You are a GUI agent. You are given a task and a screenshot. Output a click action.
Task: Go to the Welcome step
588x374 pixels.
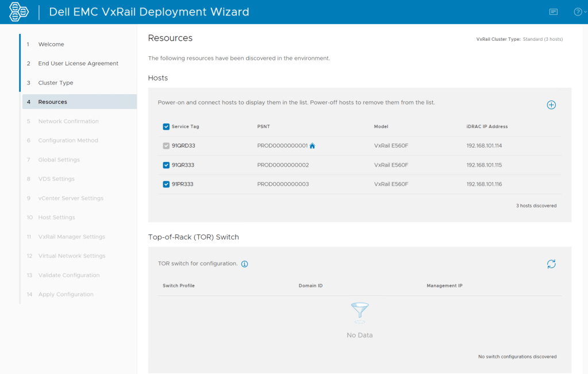coord(51,44)
